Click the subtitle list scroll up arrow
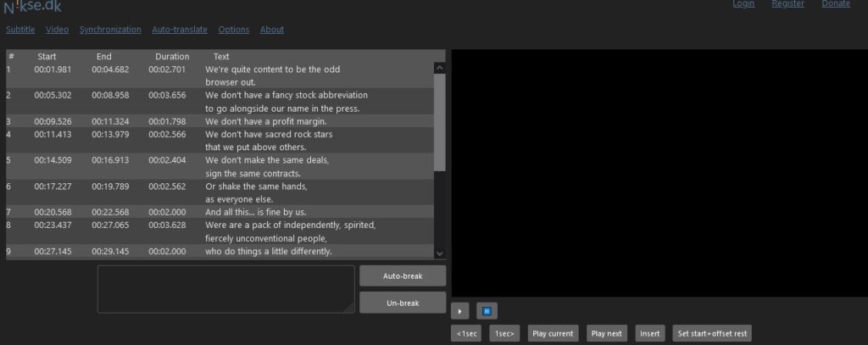 point(440,68)
